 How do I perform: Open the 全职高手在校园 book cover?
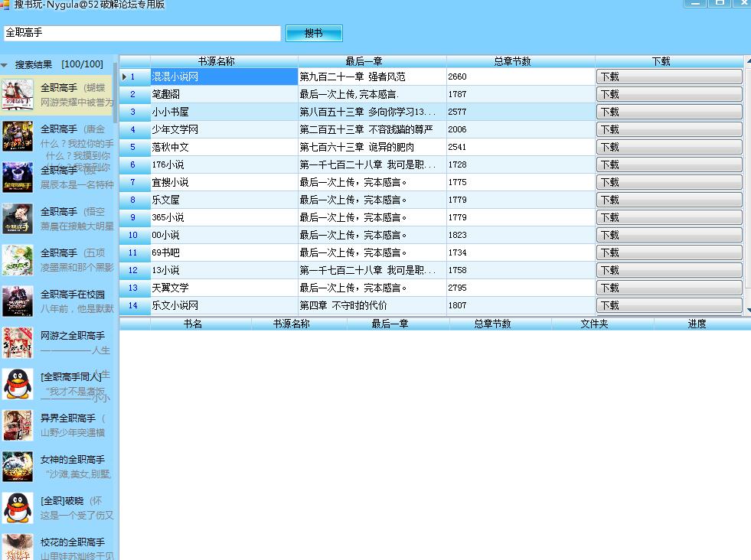pyautogui.click(x=18, y=301)
